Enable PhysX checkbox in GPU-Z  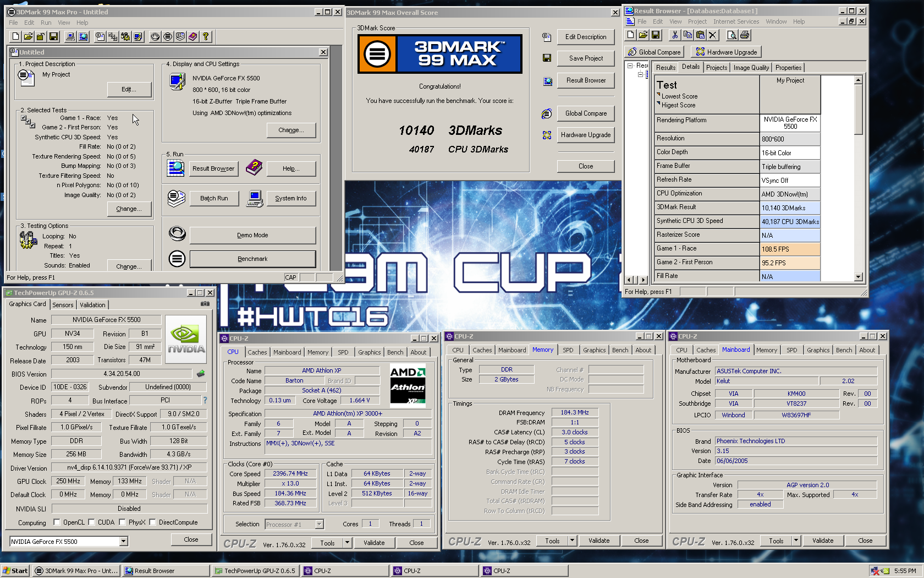[x=122, y=522]
